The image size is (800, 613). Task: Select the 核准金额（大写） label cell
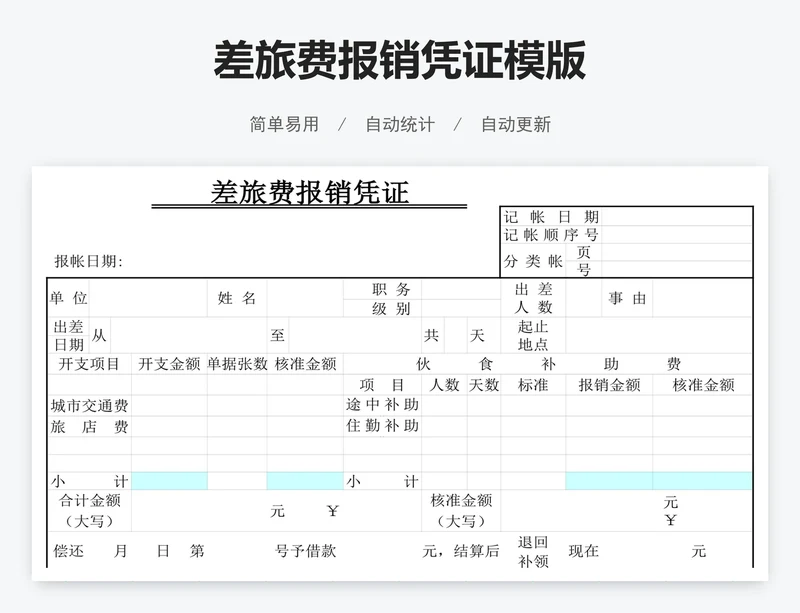(461, 511)
